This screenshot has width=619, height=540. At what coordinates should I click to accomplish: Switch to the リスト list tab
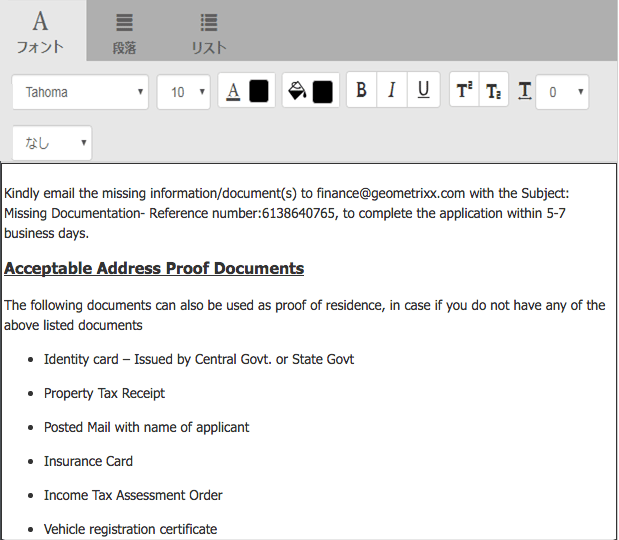(209, 33)
